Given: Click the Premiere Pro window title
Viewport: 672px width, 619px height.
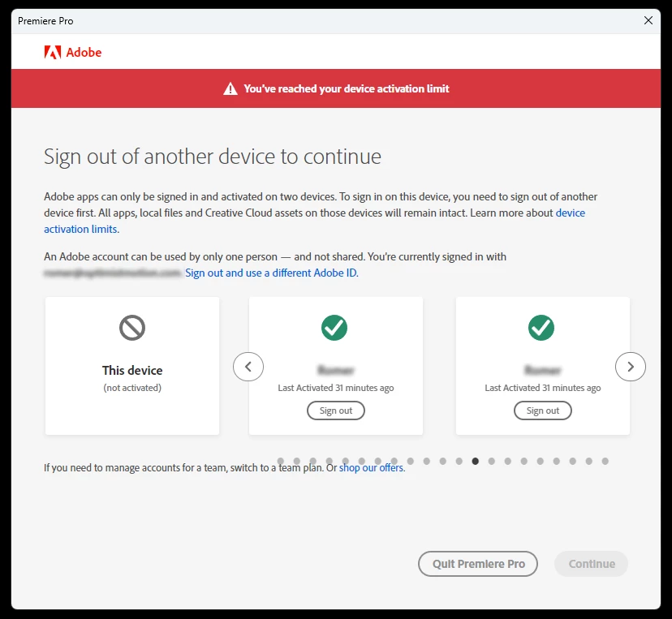Looking at the screenshot, I should click(45, 21).
